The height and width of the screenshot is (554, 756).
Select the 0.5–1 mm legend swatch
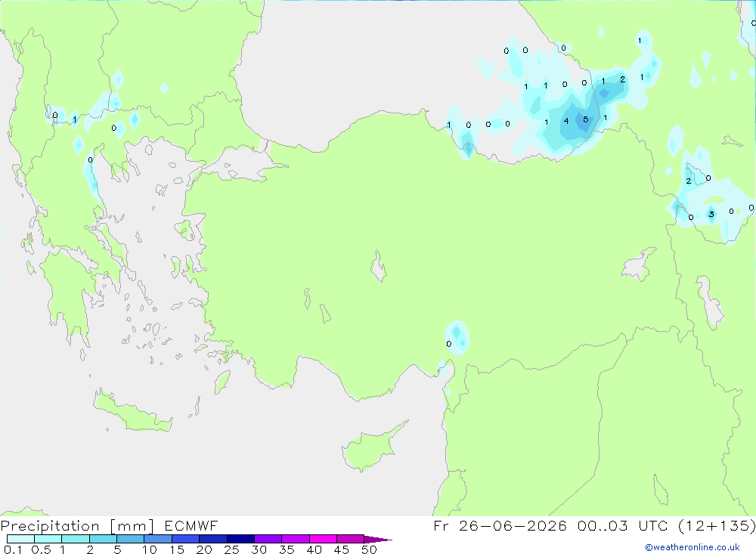tap(48, 539)
